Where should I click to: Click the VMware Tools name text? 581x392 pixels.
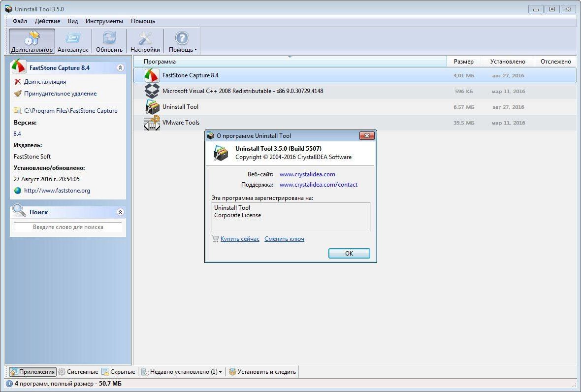click(181, 123)
